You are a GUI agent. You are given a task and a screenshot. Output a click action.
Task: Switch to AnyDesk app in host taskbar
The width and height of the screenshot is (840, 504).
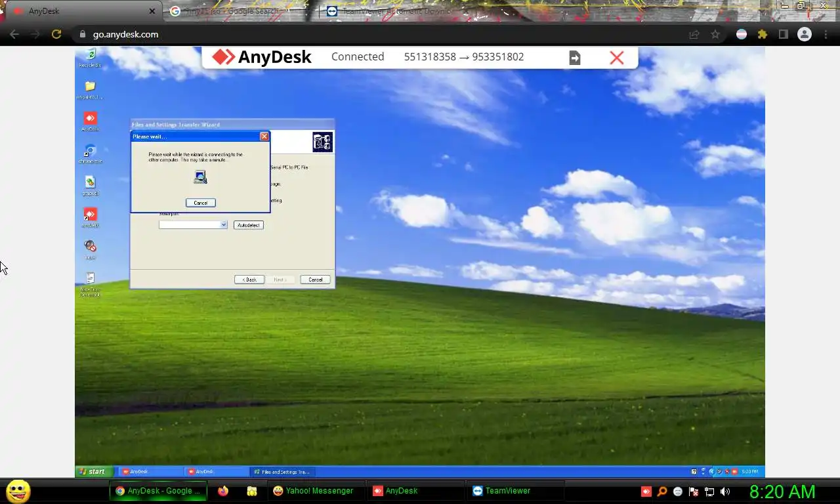click(x=416, y=491)
